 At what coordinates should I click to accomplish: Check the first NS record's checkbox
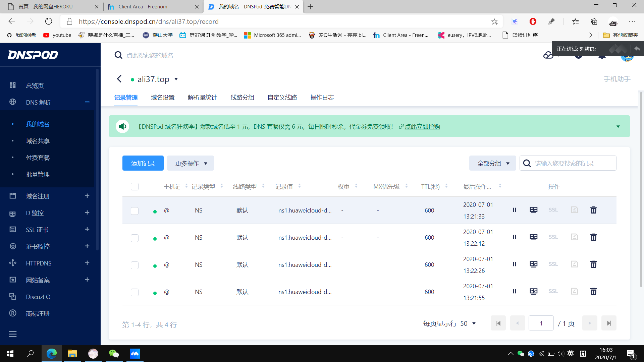pyautogui.click(x=135, y=211)
